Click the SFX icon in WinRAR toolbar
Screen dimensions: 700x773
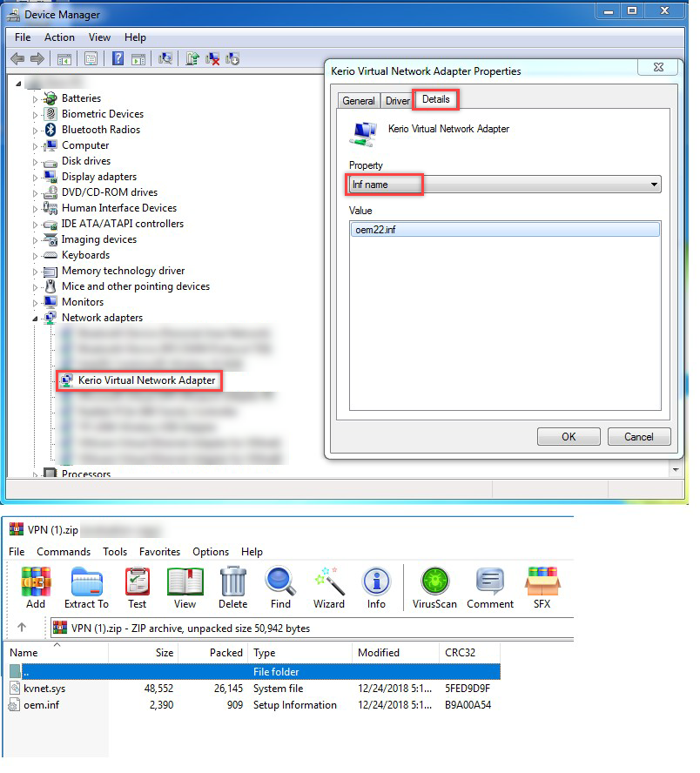point(542,588)
